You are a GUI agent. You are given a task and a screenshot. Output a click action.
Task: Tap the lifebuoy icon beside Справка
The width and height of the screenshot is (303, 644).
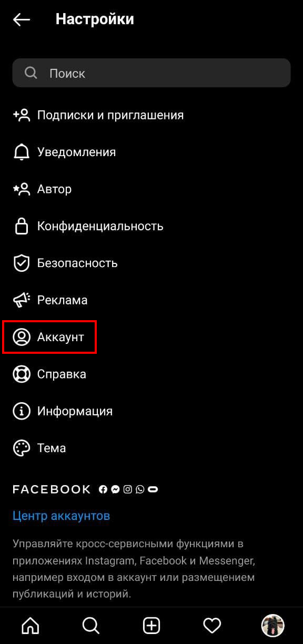22,374
